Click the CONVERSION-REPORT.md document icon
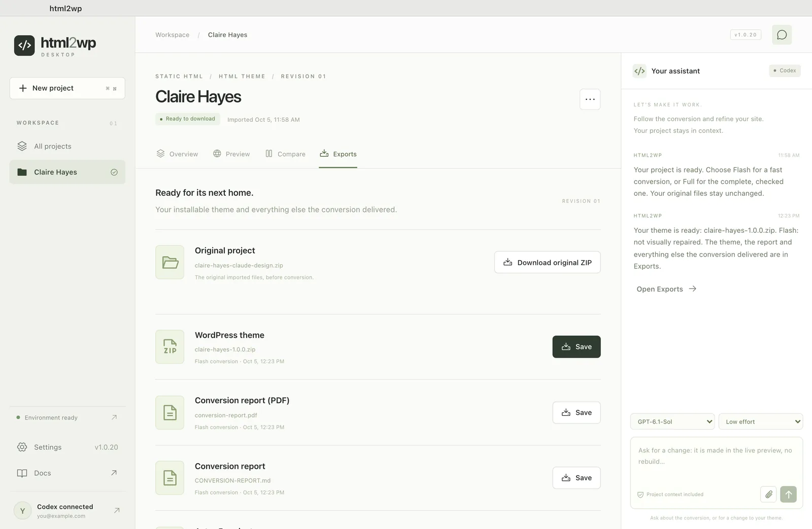The image size is (812, 529). (x=170, y=478)
